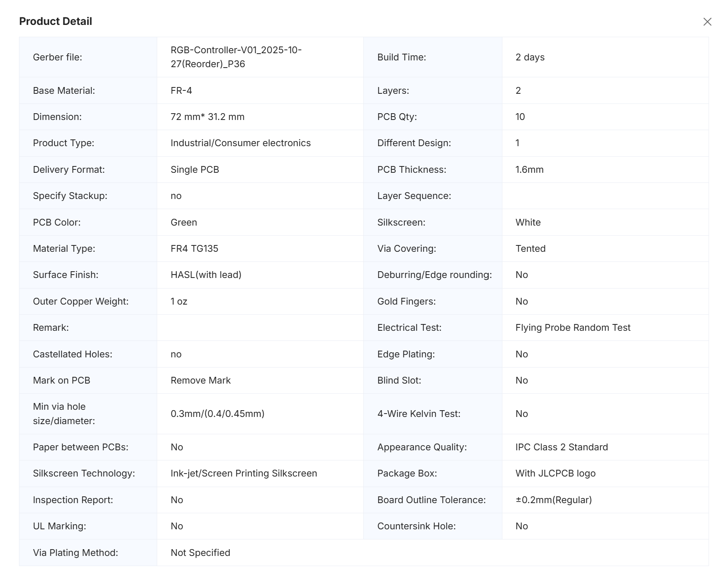Click the White silkscreen value
Viewport: 728px width, 580px height.
pos(528,222)
